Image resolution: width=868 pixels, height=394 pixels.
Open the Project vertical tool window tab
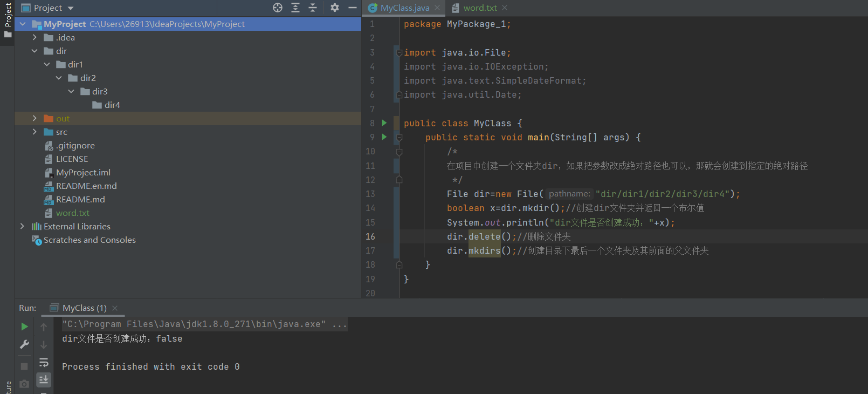(x=8, y=20)
